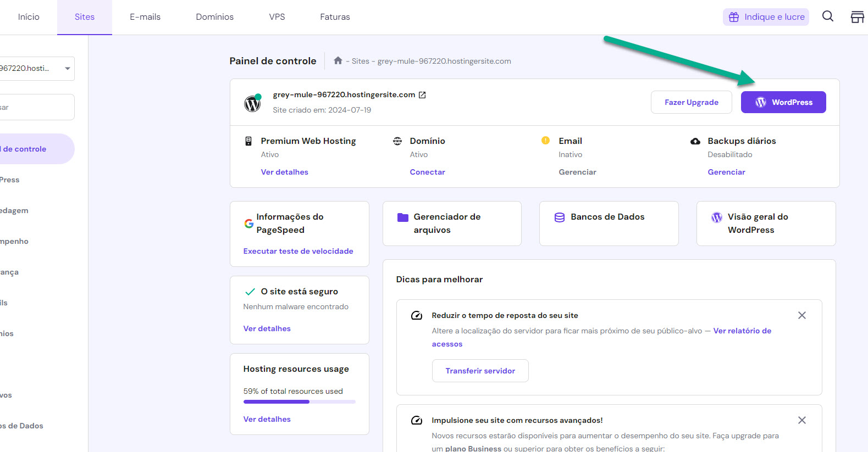Open the Faturas tab
This screenshot has height=452, width=868.
pos(335,17)
